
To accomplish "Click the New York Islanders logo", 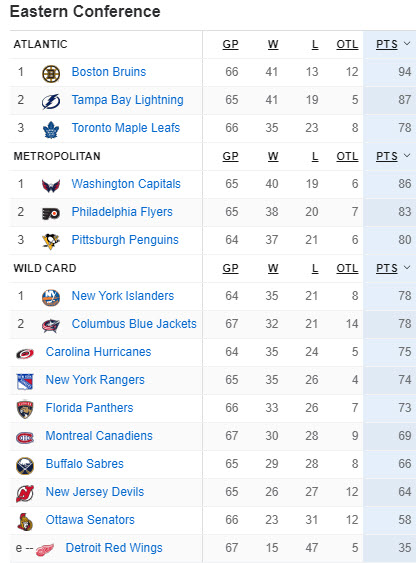I will 51,297.
